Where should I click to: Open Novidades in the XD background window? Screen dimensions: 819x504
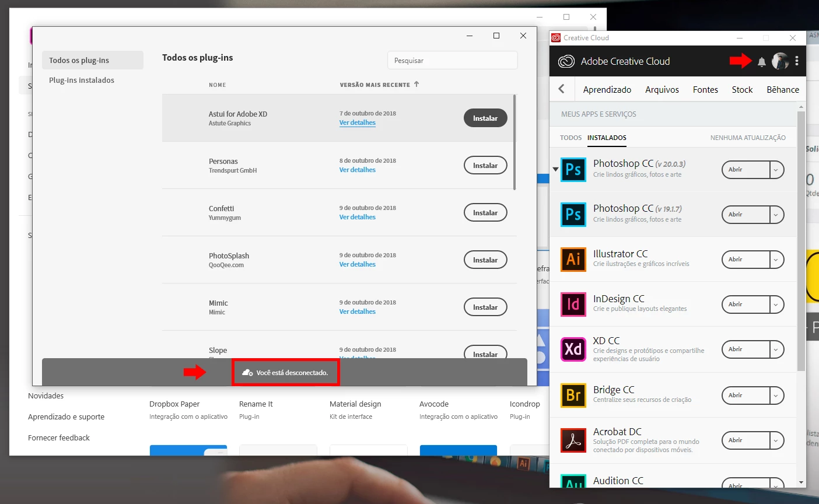tap(45, 395)
